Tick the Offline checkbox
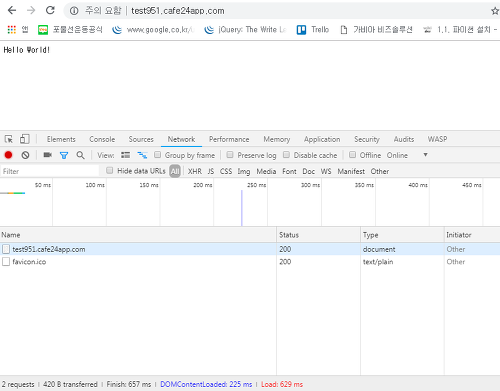500x391 pixels. [352, 155]
